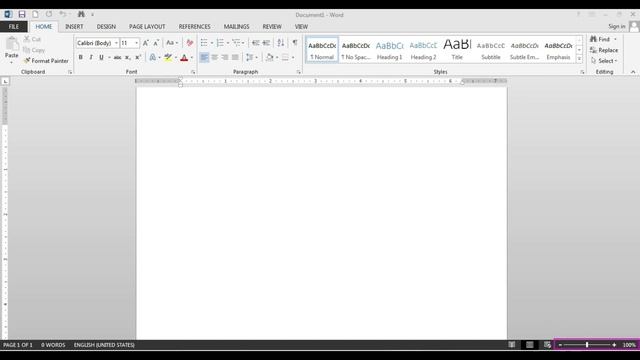Decrease paragraph indent
This screenshot has height=360, width=640.
click(x=256, y=43)
